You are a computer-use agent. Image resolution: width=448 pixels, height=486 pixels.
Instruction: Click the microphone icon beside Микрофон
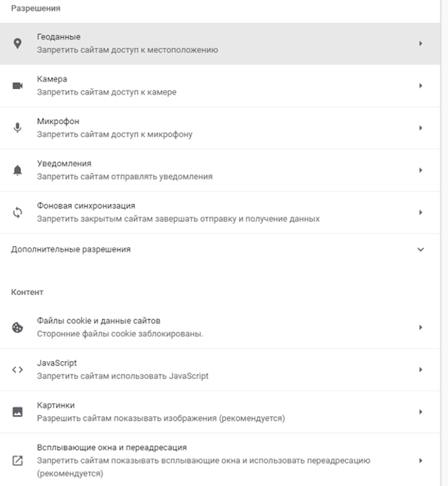click(18, 128)
